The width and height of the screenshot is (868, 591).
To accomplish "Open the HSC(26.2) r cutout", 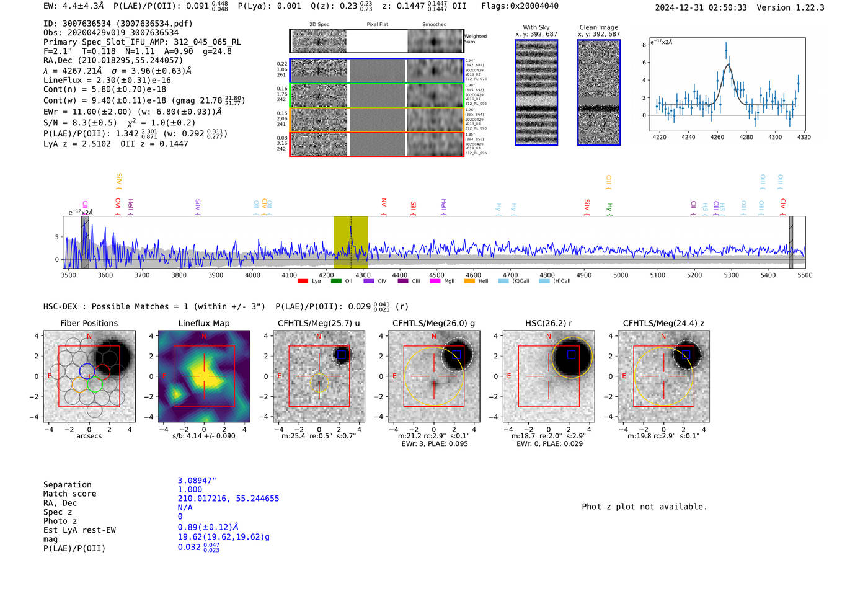I will pyautogui.click(x=548, y=376).
